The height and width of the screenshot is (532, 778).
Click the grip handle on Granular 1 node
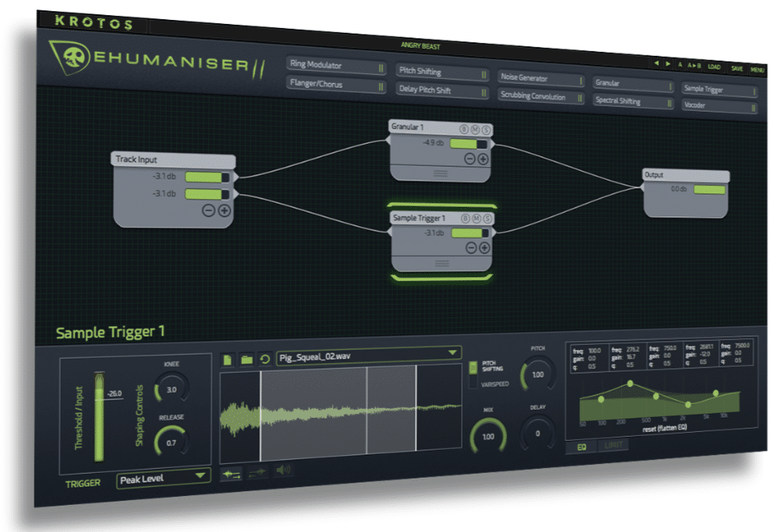[441, 173]
